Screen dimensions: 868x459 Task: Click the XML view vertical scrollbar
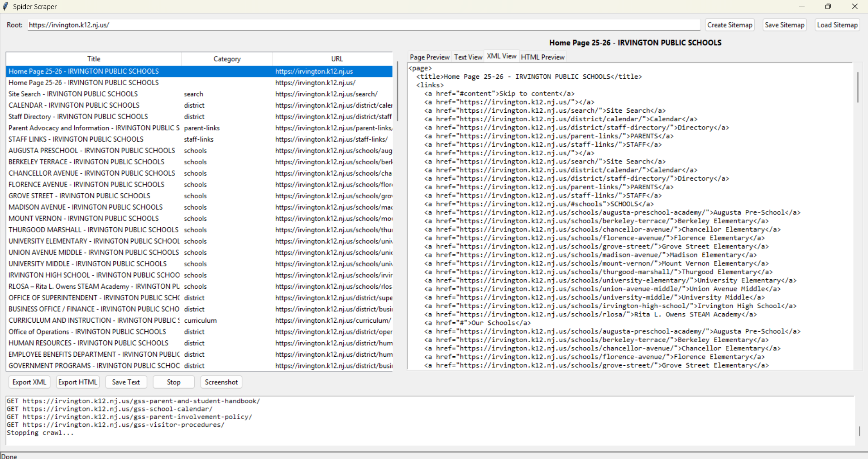pos(857,87)
